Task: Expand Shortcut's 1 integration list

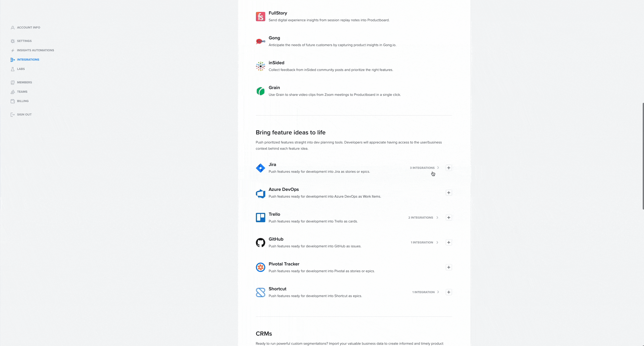Action: 425,292
